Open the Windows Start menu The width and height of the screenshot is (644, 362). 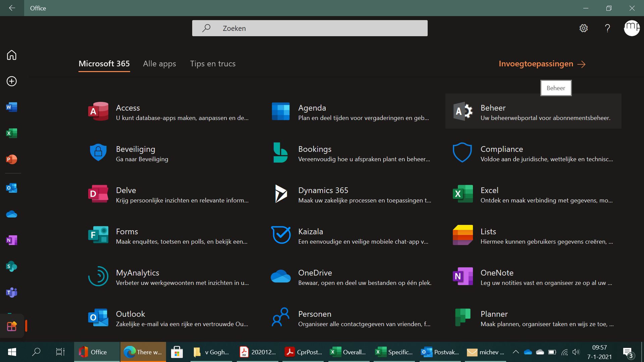click(x=12, y=352)
